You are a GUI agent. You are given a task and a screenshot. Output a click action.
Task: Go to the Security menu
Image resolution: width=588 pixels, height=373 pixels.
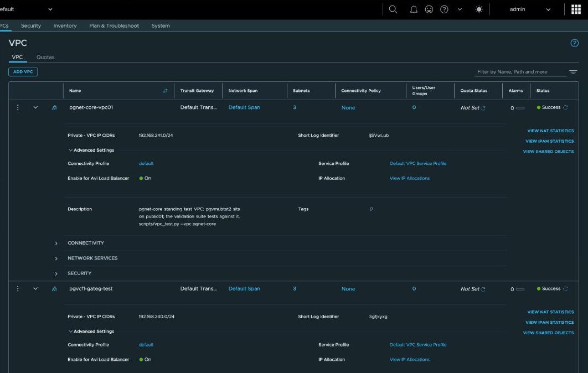[31, 25]
